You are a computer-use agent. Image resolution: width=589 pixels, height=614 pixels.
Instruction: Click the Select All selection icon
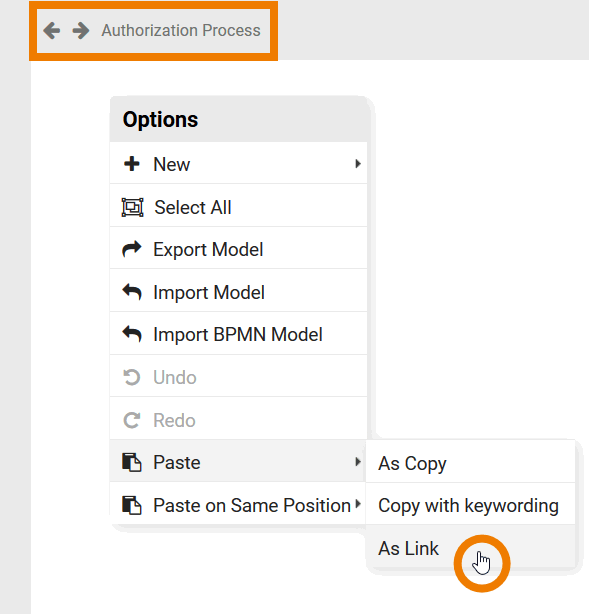click(x=132, y=207)
